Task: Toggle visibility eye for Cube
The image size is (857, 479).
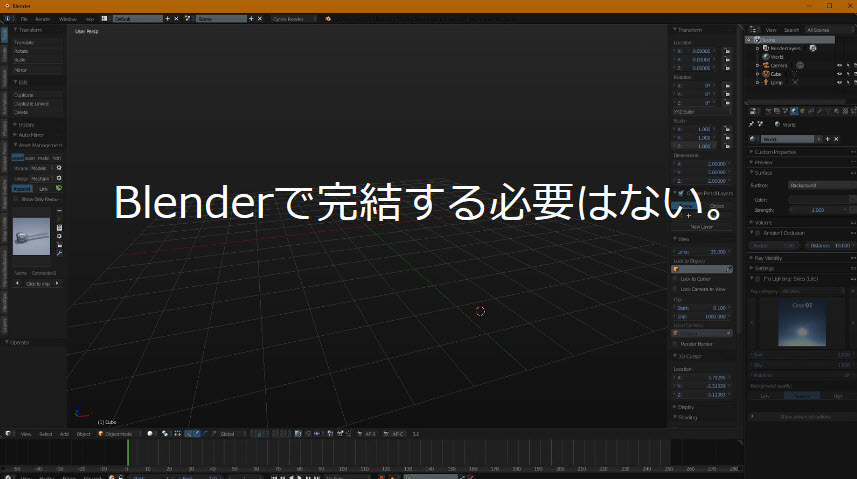Action: (x=840, y=74)
